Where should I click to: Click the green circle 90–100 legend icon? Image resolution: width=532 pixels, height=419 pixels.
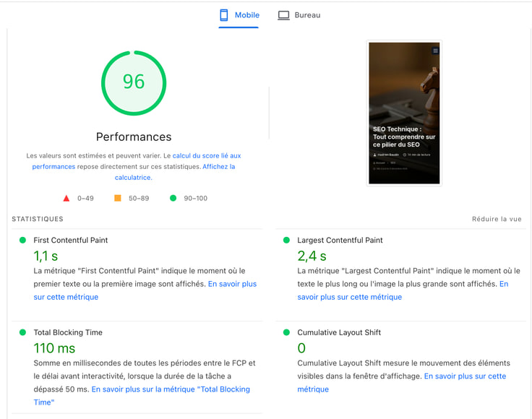173,198
